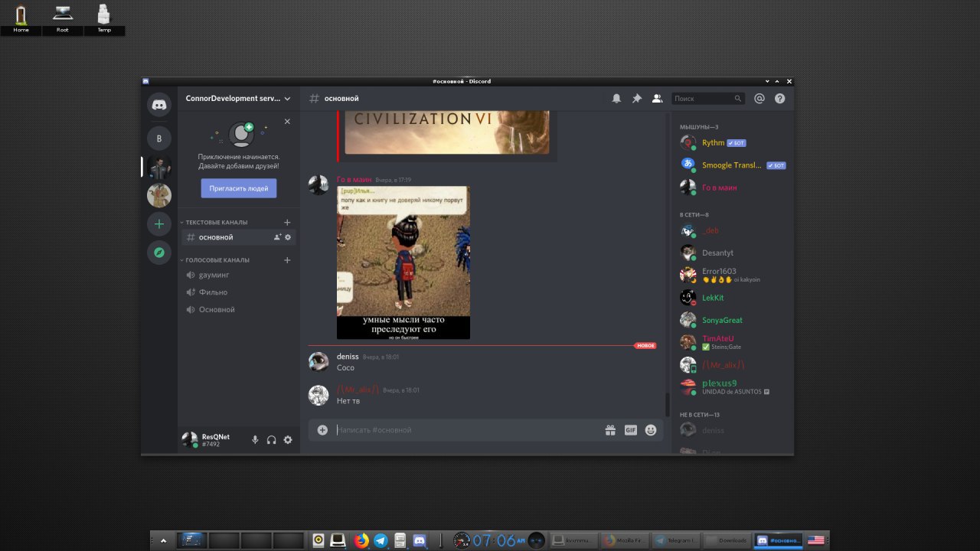The height and width of the screenshot is (551, 980).
Task: Create invite for основной channel
Action: (x=277, y=237)
